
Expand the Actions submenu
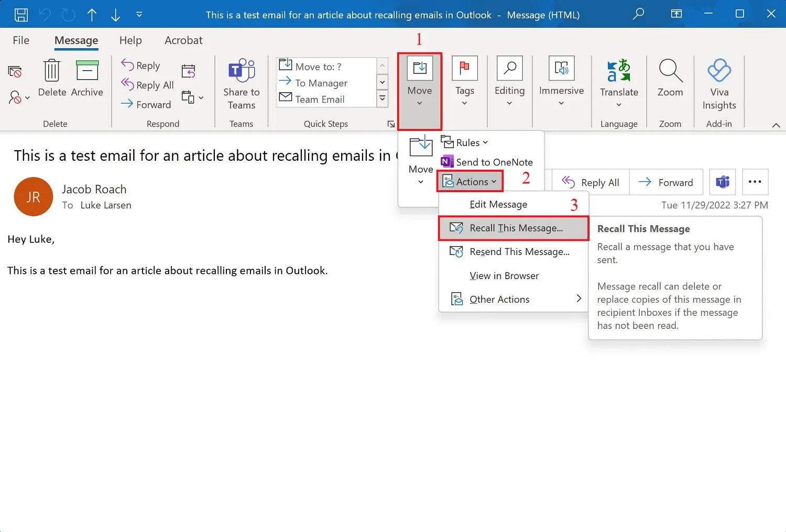tap(470, 181)
